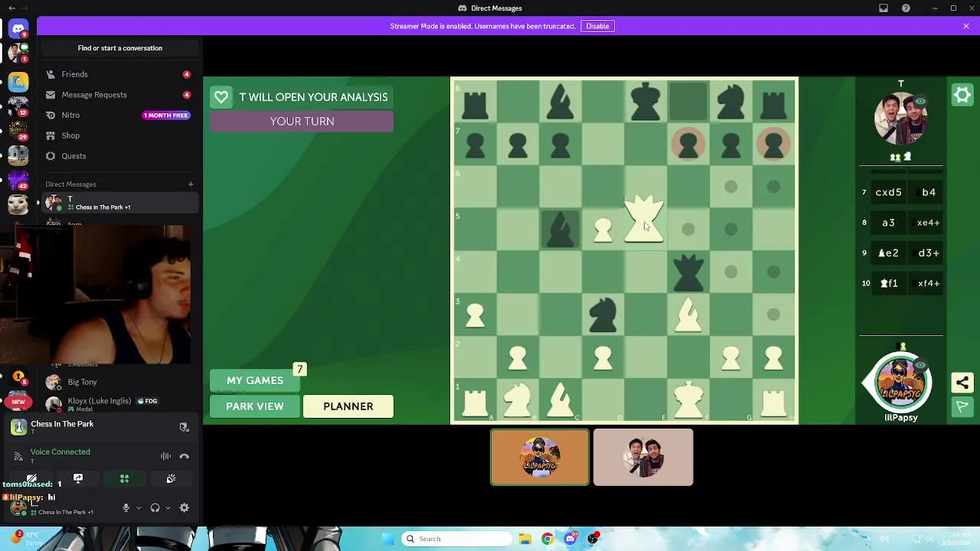980x551 pixels.
Task: Select opponent T participant thumbnail below board
Action: [643, 457]
